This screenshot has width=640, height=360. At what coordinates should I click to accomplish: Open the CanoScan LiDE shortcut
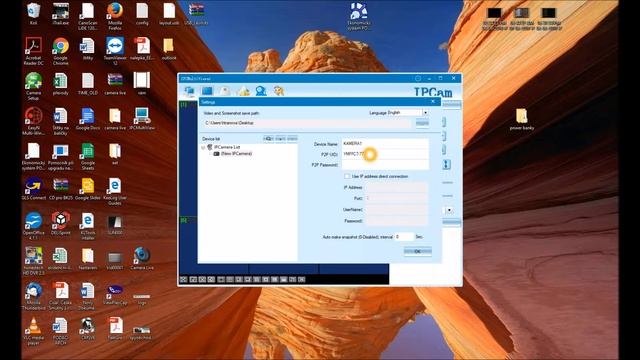[x=87, y=16]
